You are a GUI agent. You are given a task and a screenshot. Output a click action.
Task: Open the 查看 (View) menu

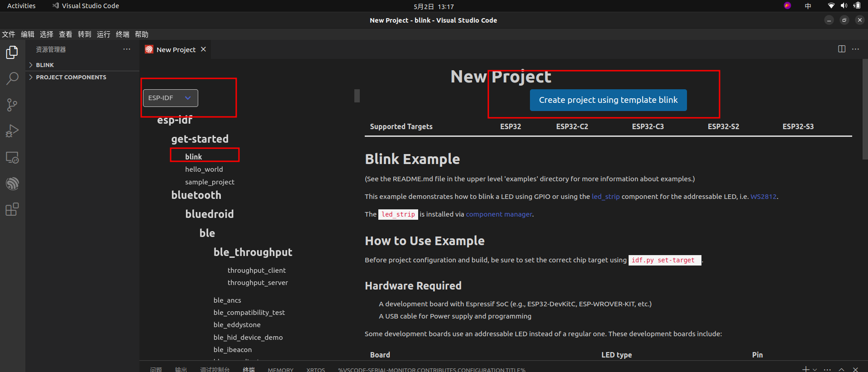(66, 34)
